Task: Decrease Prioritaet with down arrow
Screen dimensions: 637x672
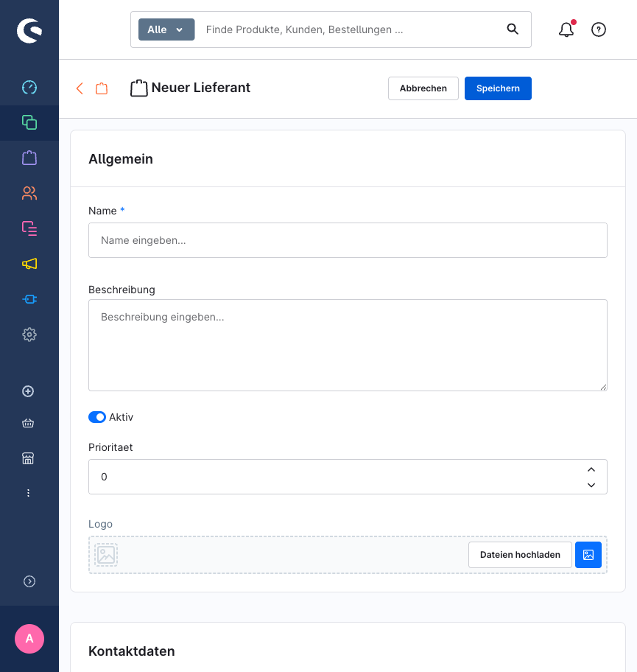Action: click(591, 485)
